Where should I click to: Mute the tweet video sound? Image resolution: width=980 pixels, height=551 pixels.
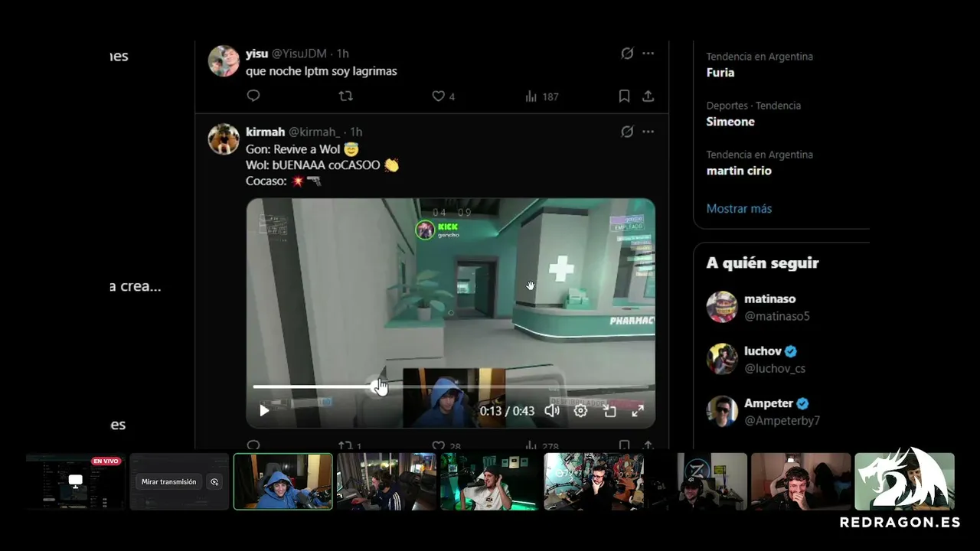point(552,411)
